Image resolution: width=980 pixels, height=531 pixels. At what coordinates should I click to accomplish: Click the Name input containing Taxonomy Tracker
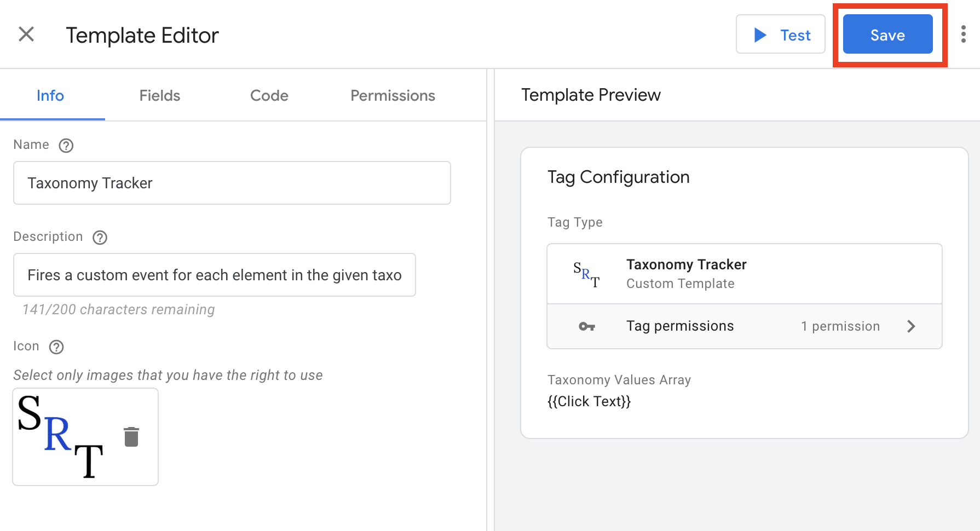(232, 183)
